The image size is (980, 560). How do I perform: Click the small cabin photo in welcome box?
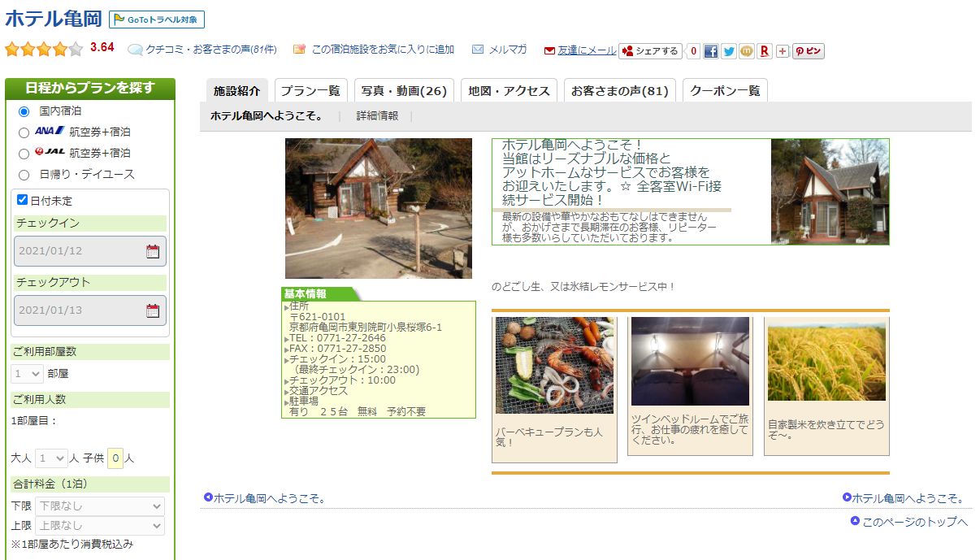(830, 192)
